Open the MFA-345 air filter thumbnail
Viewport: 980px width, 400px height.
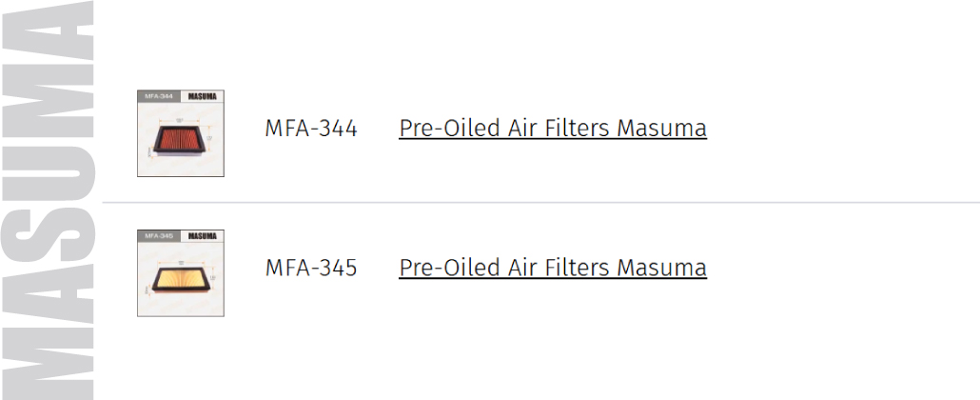181,273
